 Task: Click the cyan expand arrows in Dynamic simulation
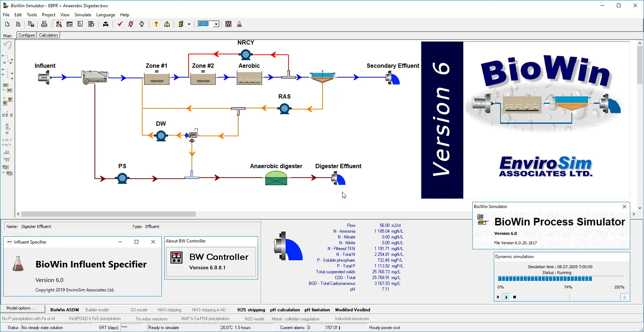624,297
